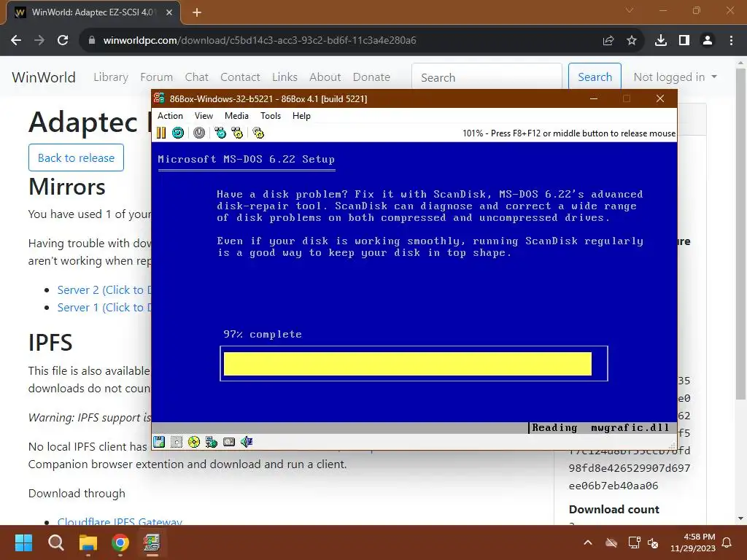This screenshot has height=560, width=747.
Task: Open the Action menu in 86Box
Action: click(x=170, y=116)
